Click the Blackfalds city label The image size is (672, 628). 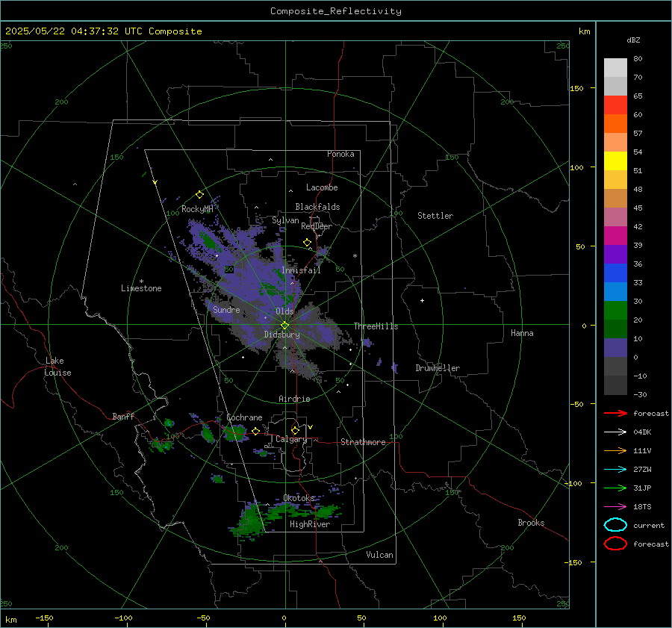tap(317, 207)
